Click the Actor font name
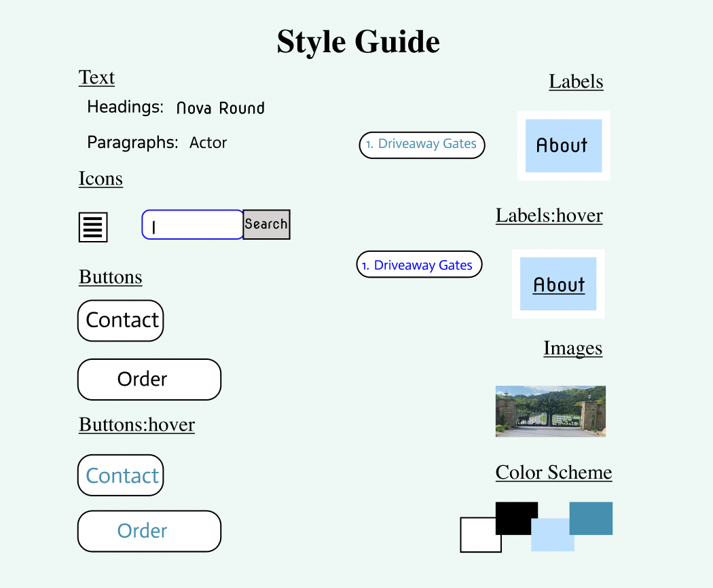713x588 pixels. 208,143
